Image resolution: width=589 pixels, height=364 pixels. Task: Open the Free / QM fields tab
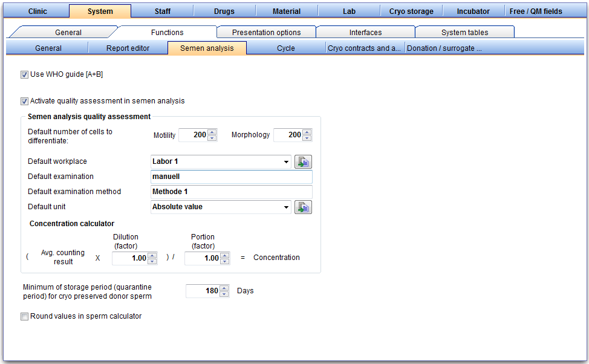[536, 11]
